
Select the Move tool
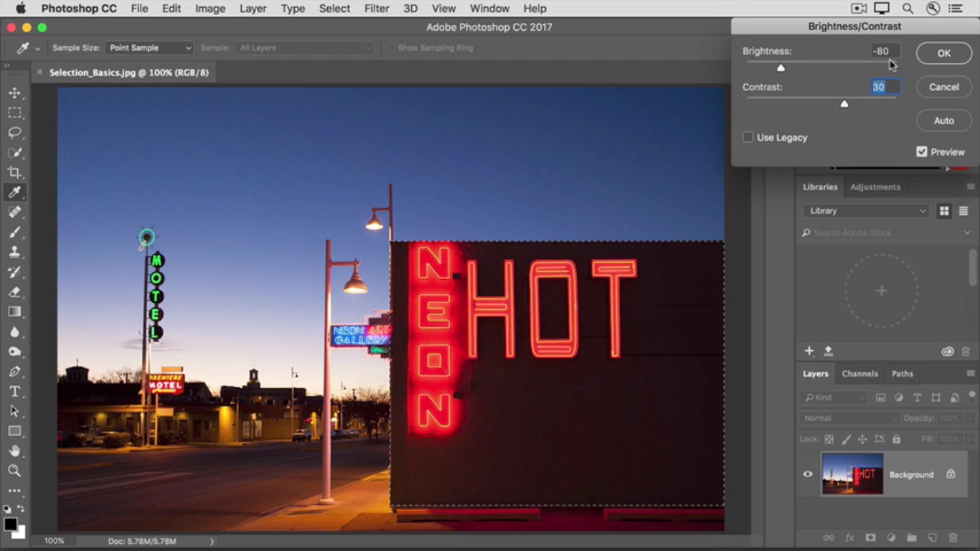coord(14,93)
